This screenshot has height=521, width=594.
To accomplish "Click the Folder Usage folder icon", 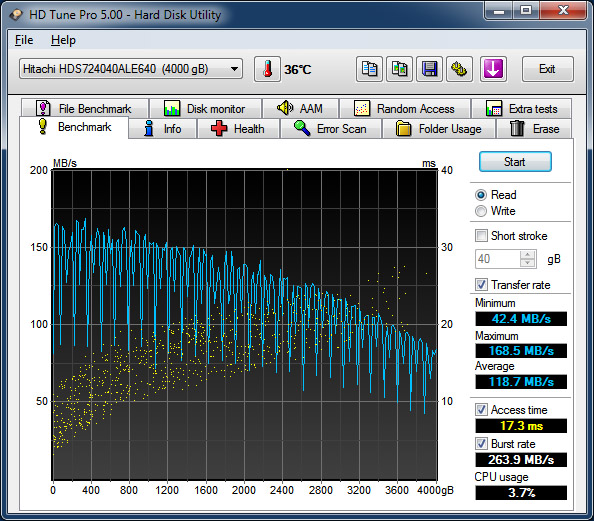I will pos(403,128).
